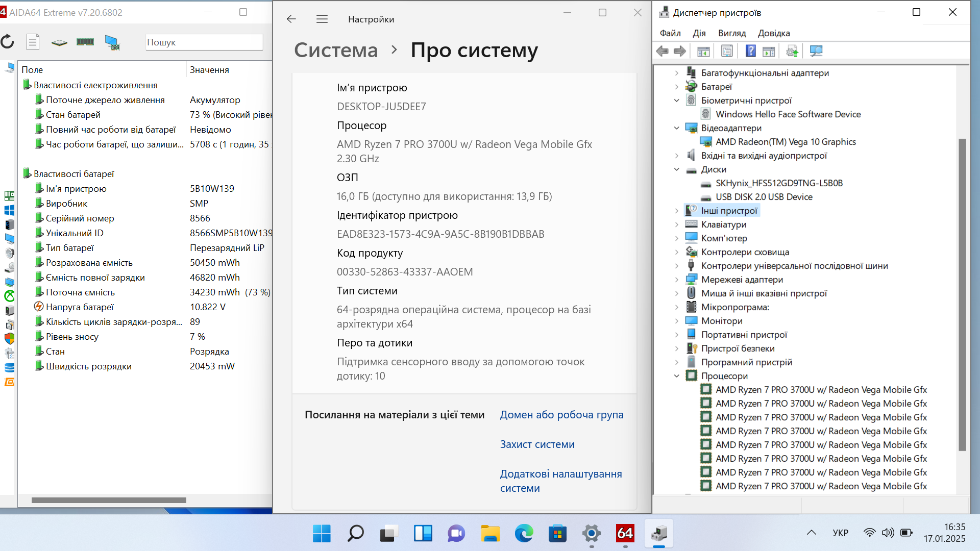The image size is (980, 551).
Task: Expand the Клавіатури node
Action: 677,224
